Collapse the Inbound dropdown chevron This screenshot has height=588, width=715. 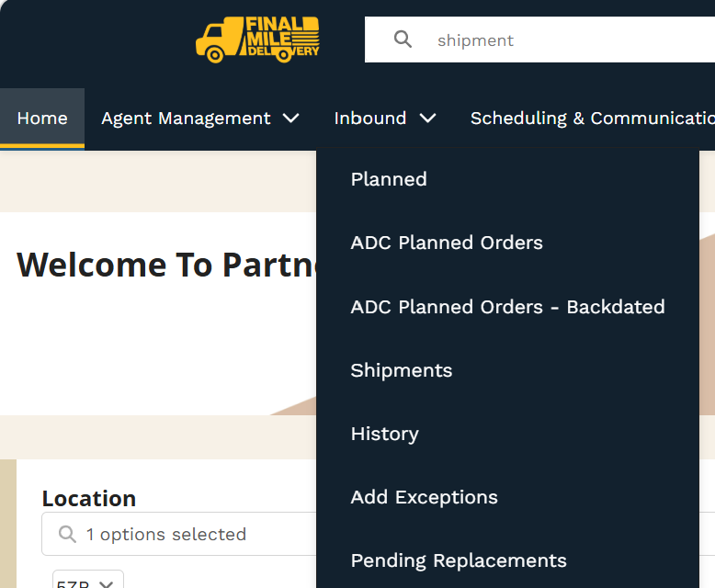(427, 119)
